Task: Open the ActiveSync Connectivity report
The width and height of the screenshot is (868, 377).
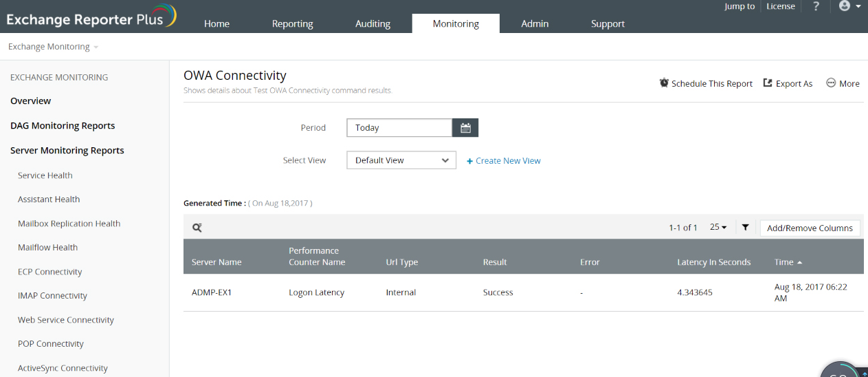Action: [x=63, y=368]
